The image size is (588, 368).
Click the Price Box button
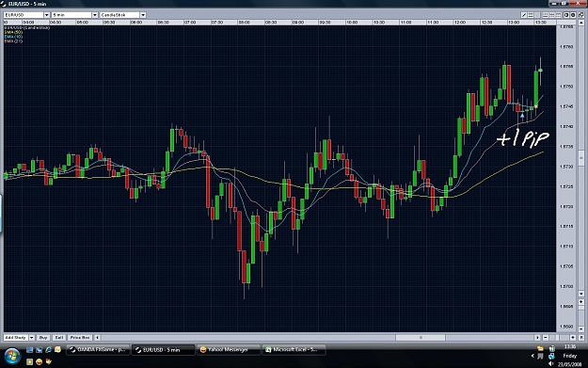80,338
